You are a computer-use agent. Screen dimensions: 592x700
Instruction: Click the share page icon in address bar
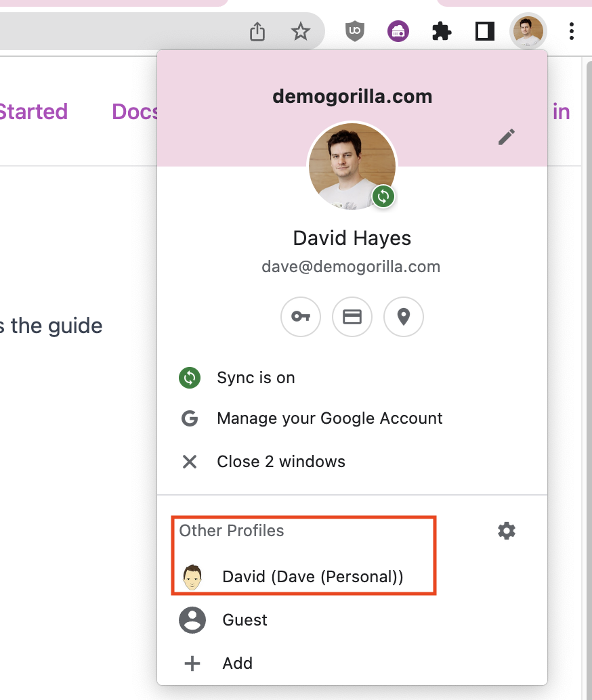coord(257,31)
